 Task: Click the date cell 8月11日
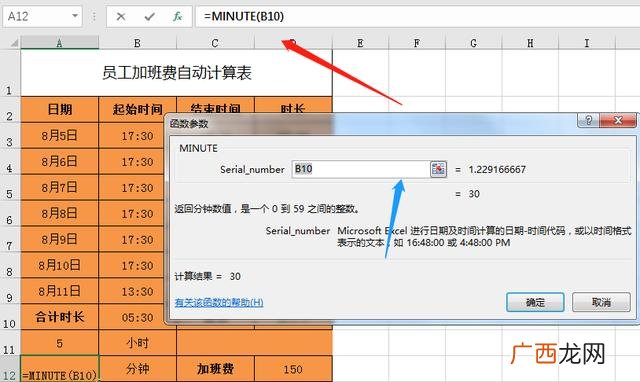(x=60, y=291)
